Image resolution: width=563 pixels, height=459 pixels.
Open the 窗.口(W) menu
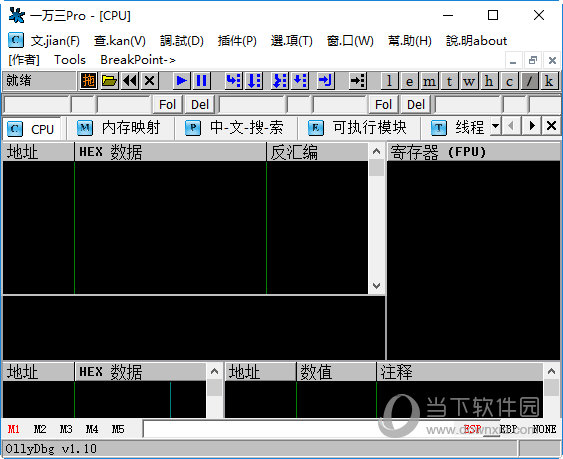[x=350, y=41]
